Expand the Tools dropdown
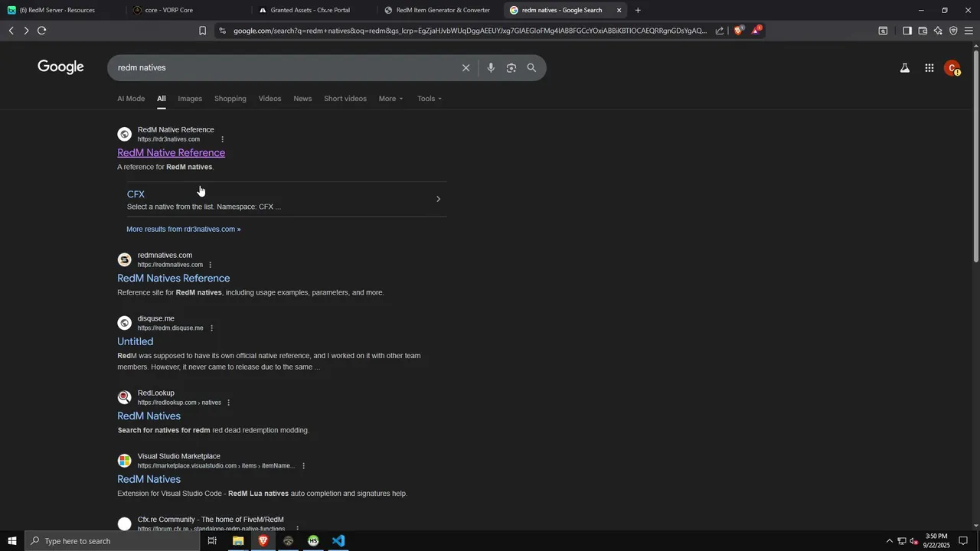980x551 pixels. 430,99
